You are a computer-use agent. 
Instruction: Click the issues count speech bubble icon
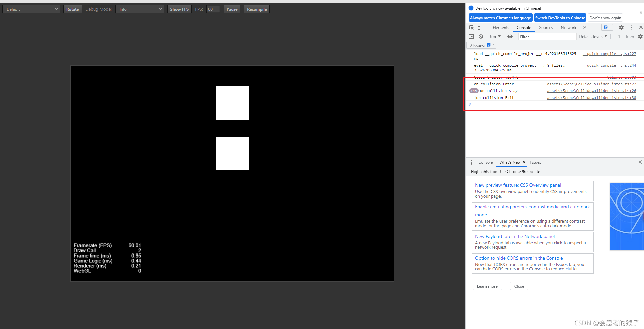click(x=607, y=27)
